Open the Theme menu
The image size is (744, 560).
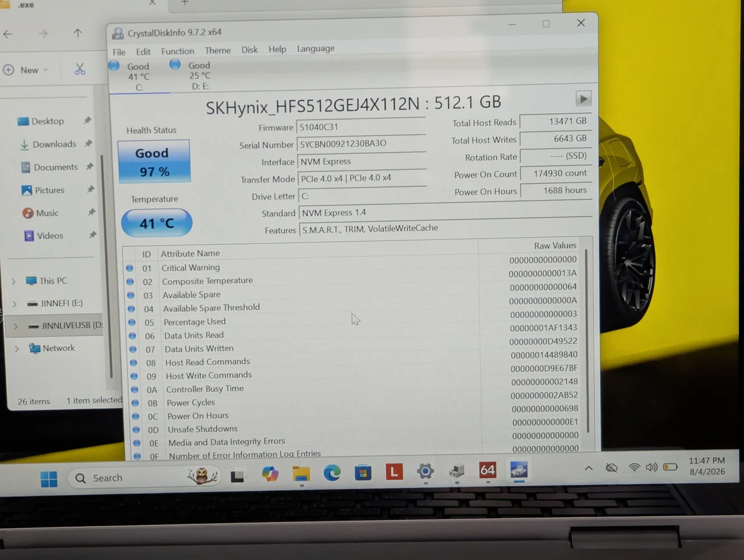(x=218, y=51)
